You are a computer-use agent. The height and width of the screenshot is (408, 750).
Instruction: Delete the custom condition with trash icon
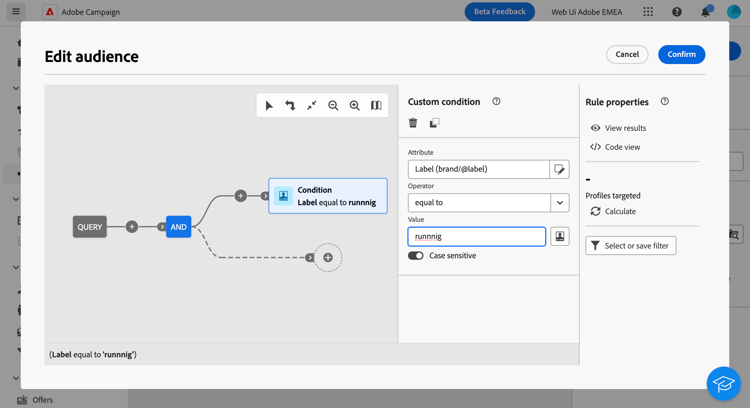(413, 123)
